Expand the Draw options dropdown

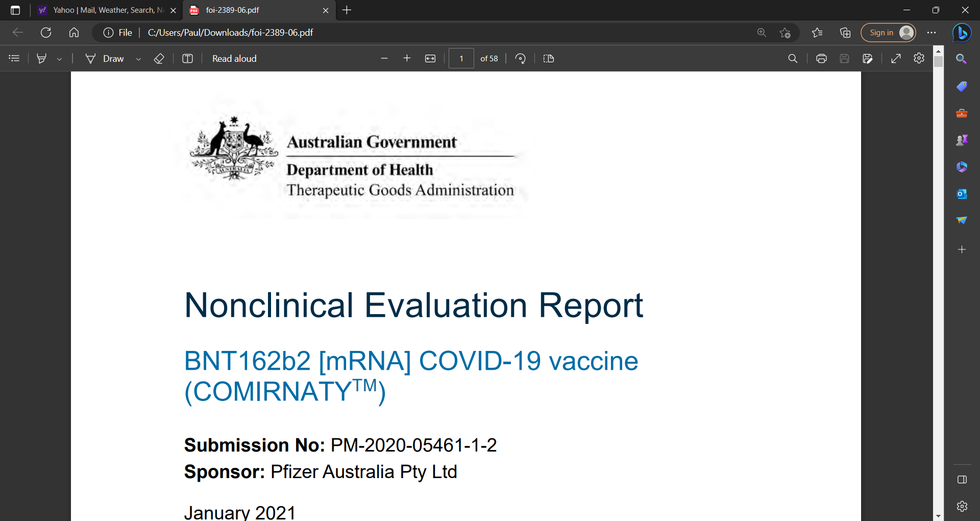coord(138,59)
